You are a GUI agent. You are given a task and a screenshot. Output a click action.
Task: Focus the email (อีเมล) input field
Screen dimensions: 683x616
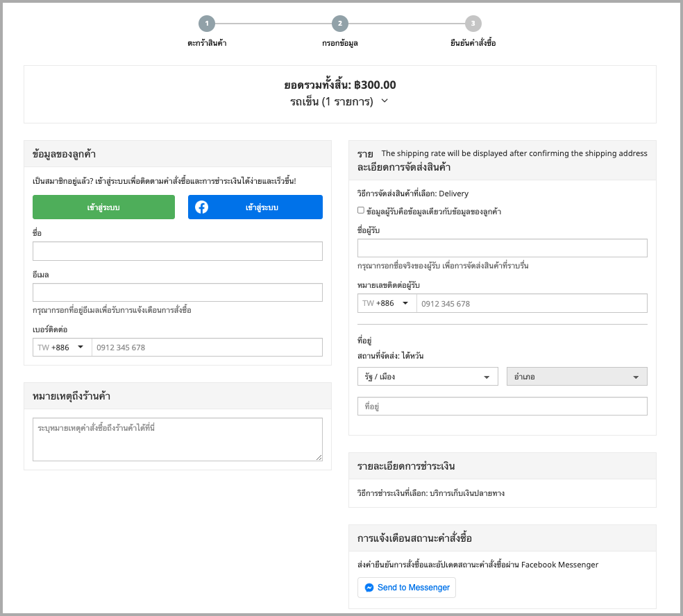point(178,293)
